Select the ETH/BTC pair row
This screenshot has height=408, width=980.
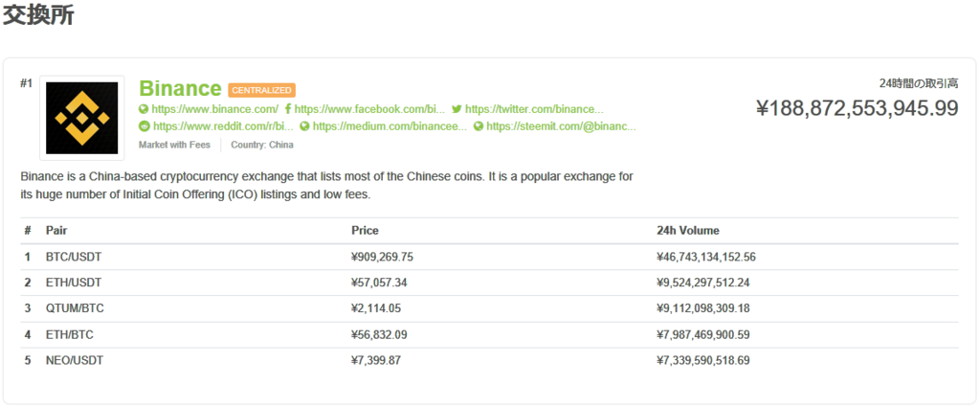pos(489,335)
